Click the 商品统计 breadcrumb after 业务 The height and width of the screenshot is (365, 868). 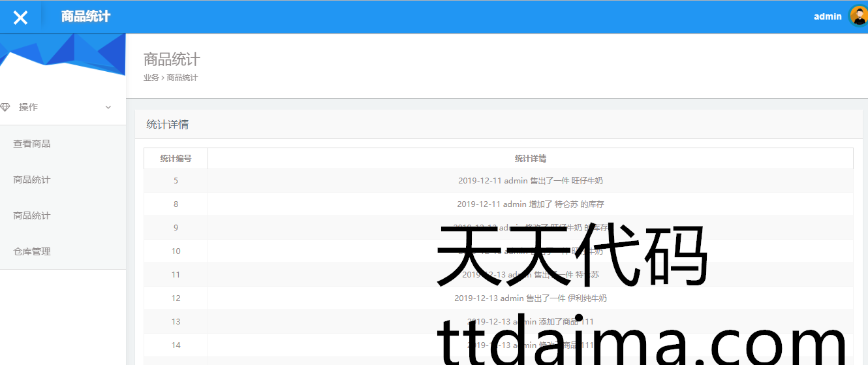click(182, 78)
